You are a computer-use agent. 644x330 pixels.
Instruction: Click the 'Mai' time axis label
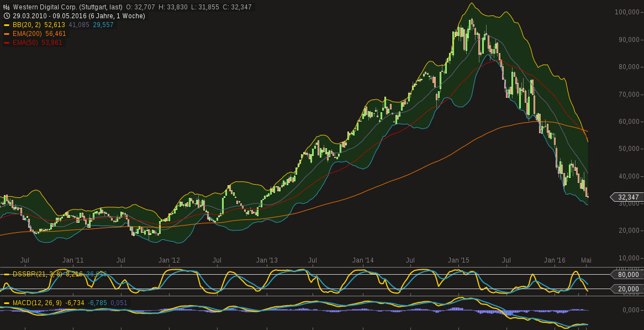585,260
